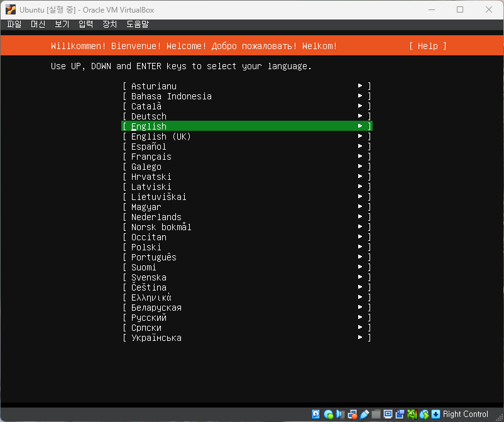Choose Deutsch language option
Image resolution: width=504 pixels, height=422 pixels.
pos(247,116)
